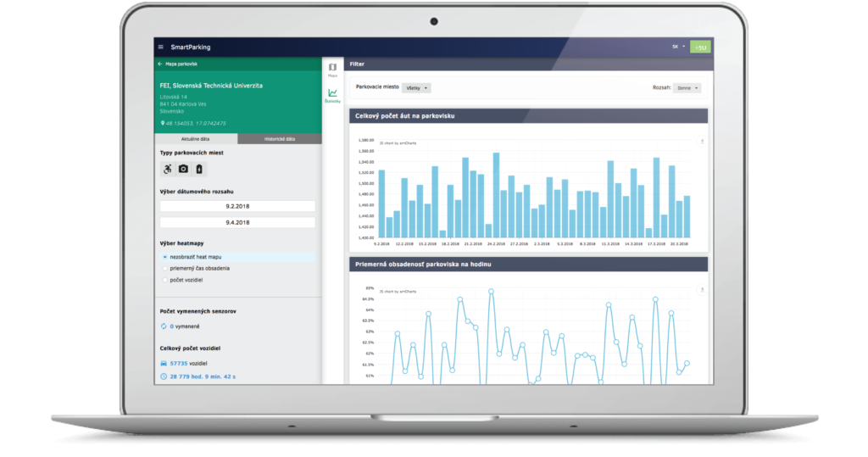The height and width of the screenshot is (457, 868).
Task: Click the start date field 9.2.2018
Action: coord(237,206)
